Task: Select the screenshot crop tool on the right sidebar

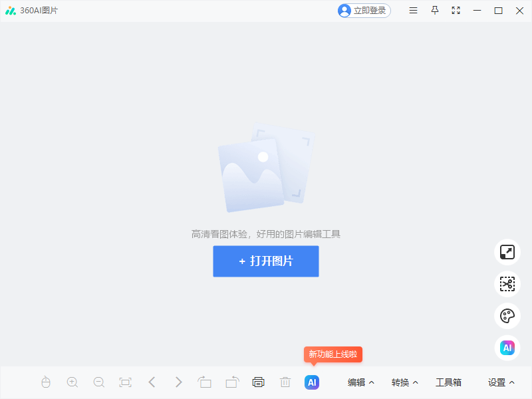Action: coord(507,284)
